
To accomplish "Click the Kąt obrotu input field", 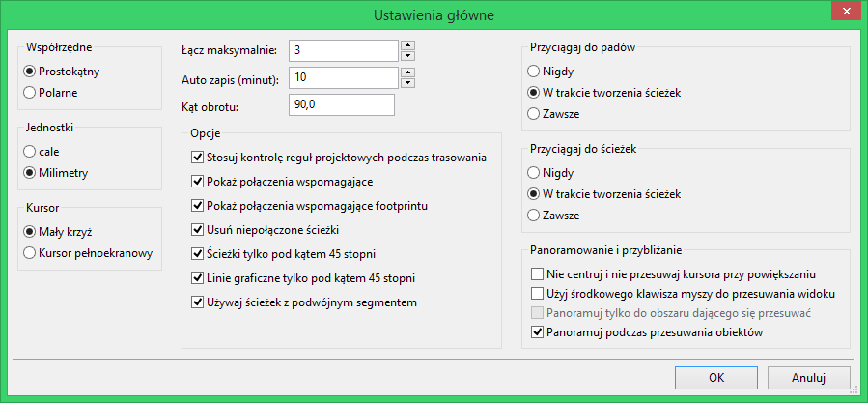I will coord(342,104).
